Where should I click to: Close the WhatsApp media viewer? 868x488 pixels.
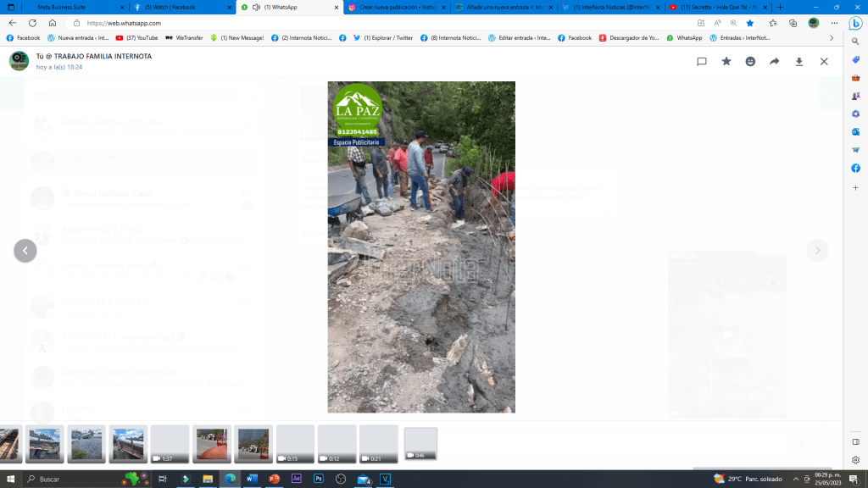pos(824,62)
